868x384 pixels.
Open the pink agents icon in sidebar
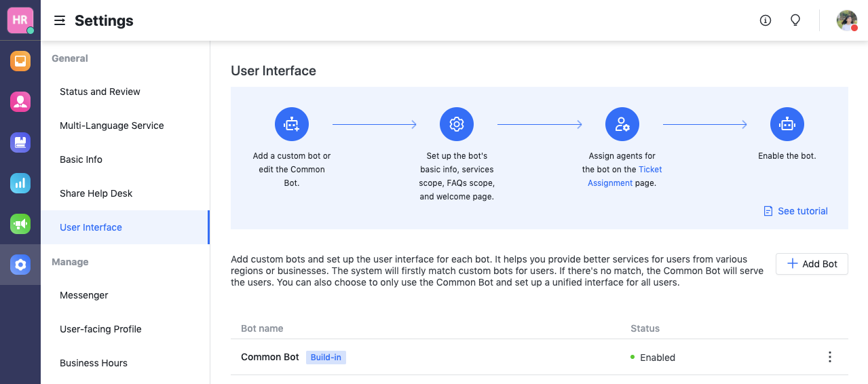point(20,102)
